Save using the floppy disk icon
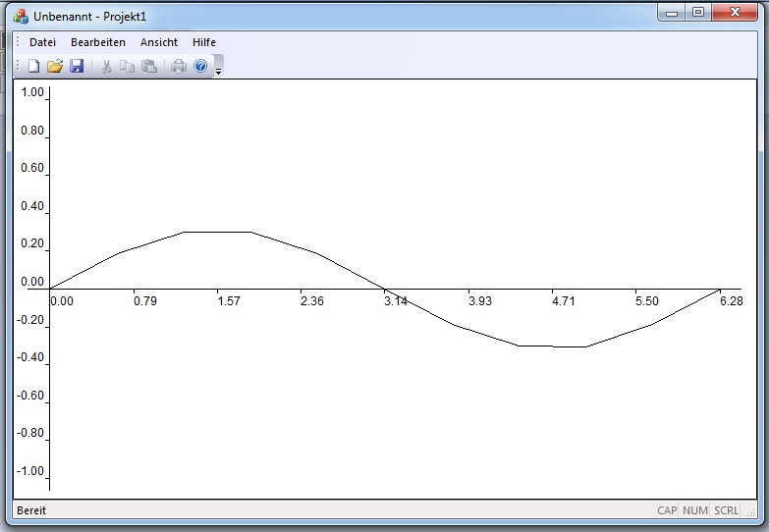 pyautogui.click(x=77, y=66)
